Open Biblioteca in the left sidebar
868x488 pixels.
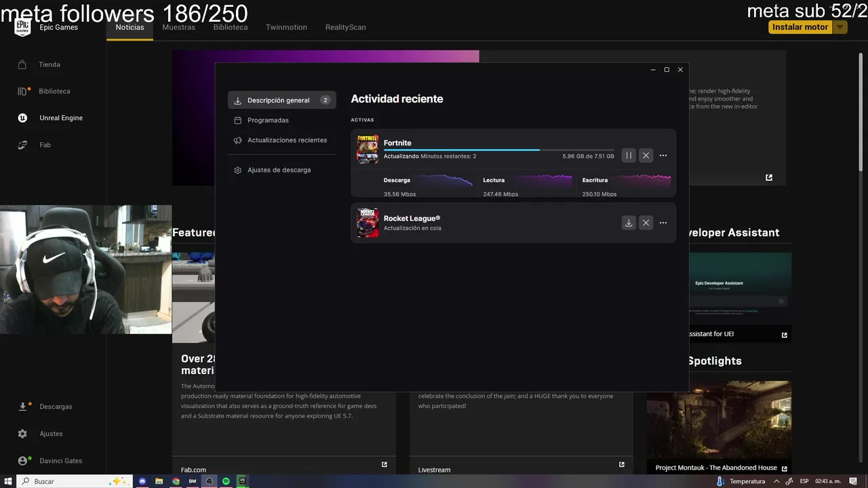53,91
